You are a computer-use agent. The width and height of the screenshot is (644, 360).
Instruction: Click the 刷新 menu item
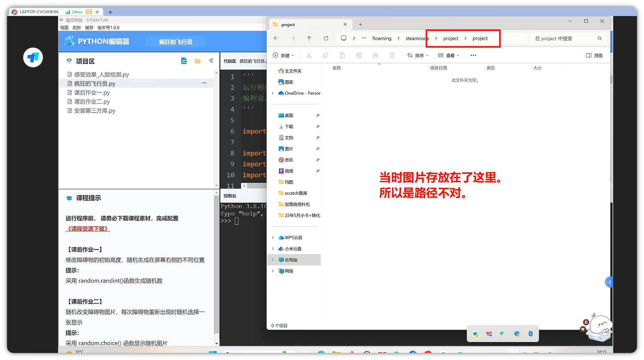(77, 28)
